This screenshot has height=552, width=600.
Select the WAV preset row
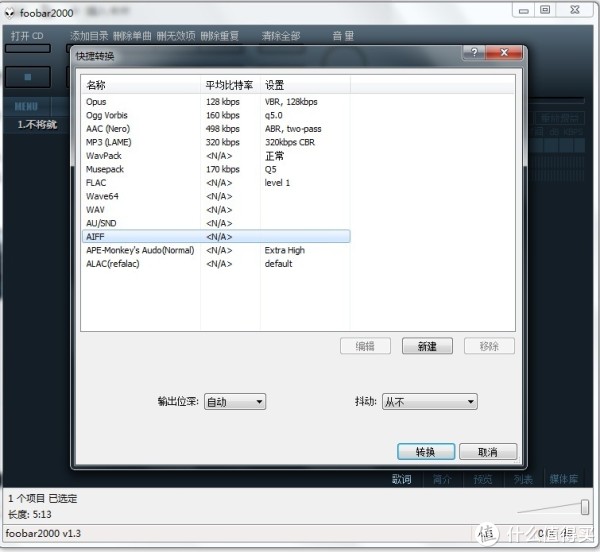(216, 210)
